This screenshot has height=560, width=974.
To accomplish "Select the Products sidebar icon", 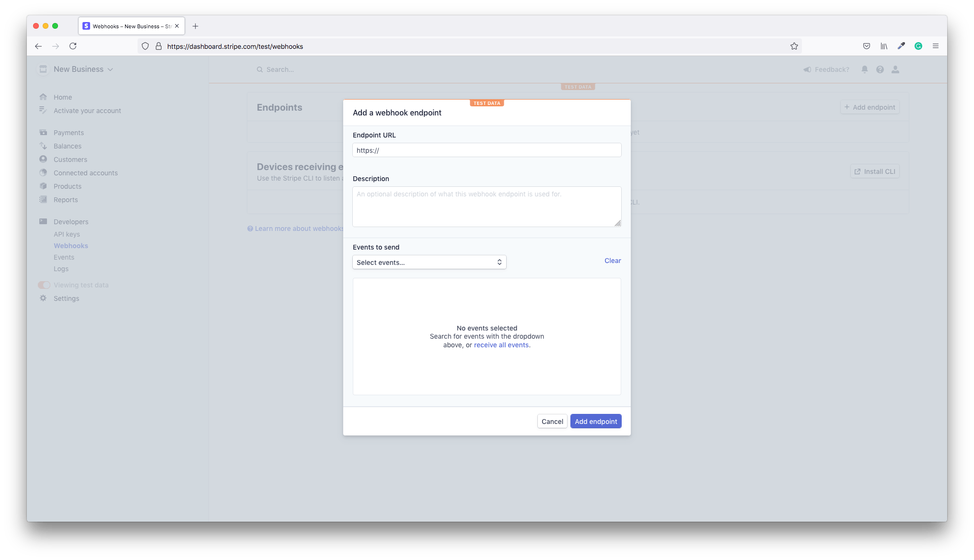I will pos(43,186).
